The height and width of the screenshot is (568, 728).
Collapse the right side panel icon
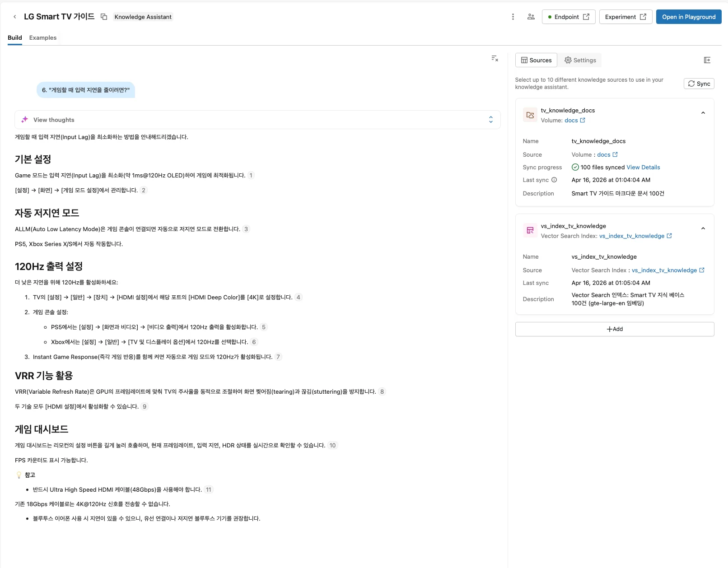click(x=707, y=60)
